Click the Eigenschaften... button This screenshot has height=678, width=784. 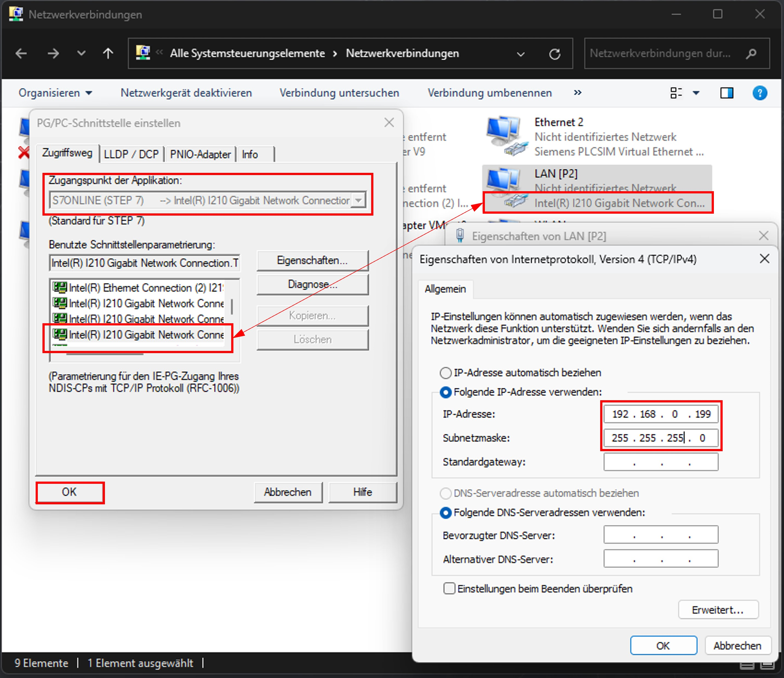pos(312,261)
